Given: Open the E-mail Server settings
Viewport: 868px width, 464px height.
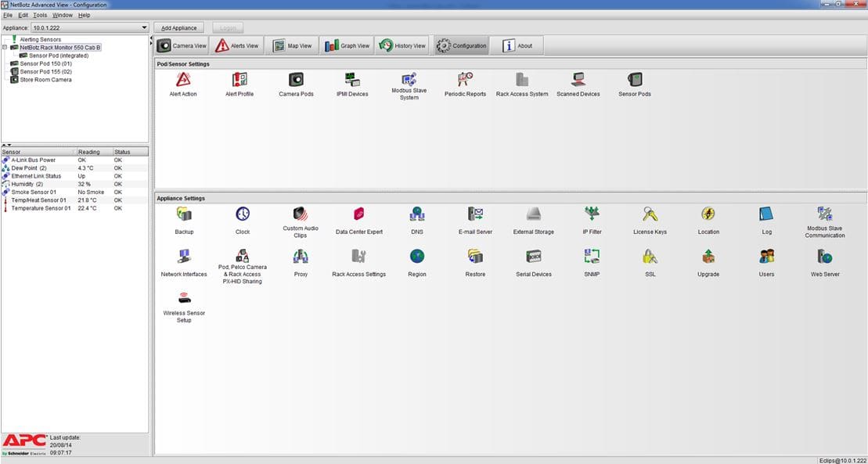Looking at the screenshot, I should coord(475,214).
